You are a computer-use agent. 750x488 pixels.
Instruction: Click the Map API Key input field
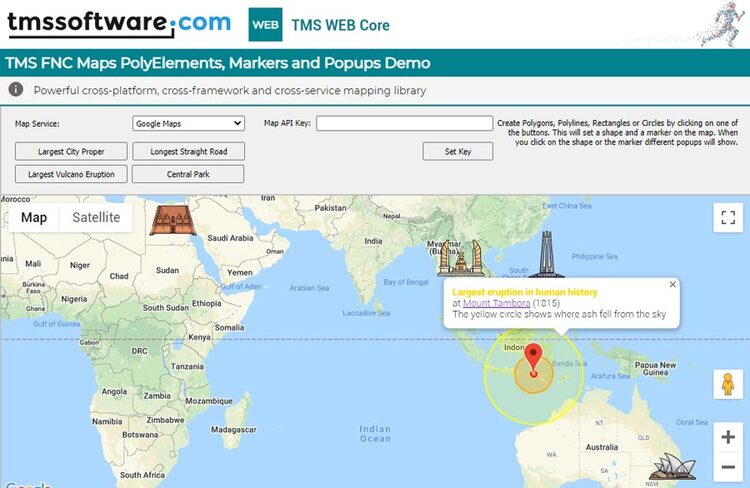(x=404, y=124)
